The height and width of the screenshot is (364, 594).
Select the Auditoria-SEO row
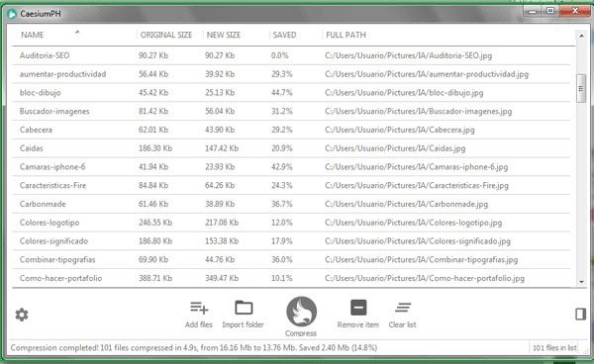(291, 55)
